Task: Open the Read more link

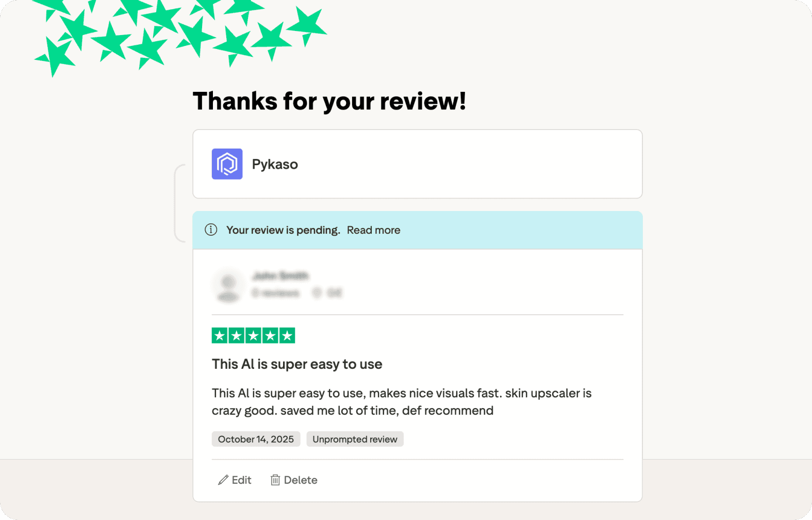Action: [x=373, y=230]
